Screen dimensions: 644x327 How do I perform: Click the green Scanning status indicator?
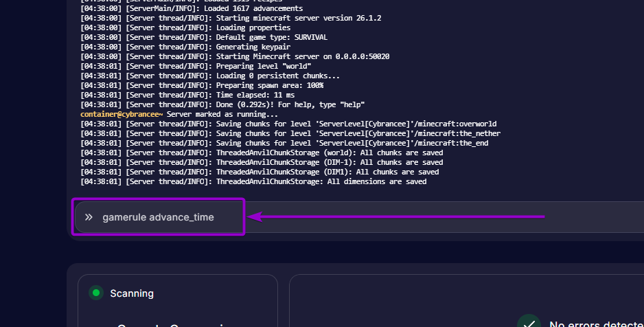pos(96,293)
